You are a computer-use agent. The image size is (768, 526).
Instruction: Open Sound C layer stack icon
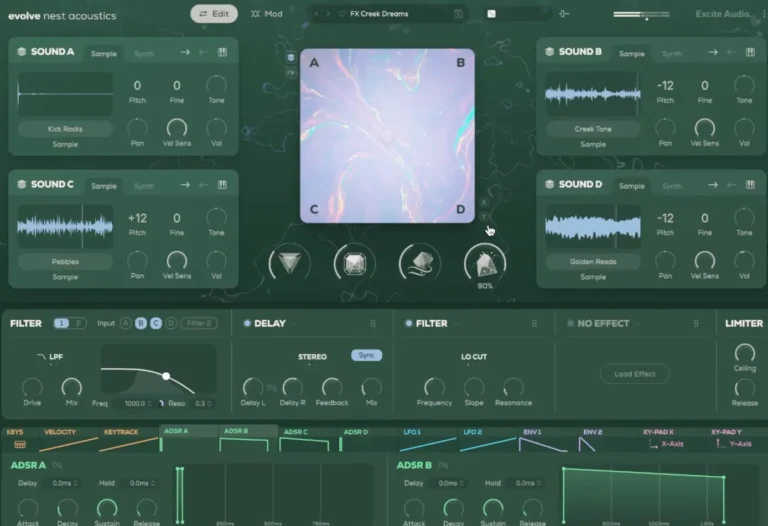coord(22,184)
